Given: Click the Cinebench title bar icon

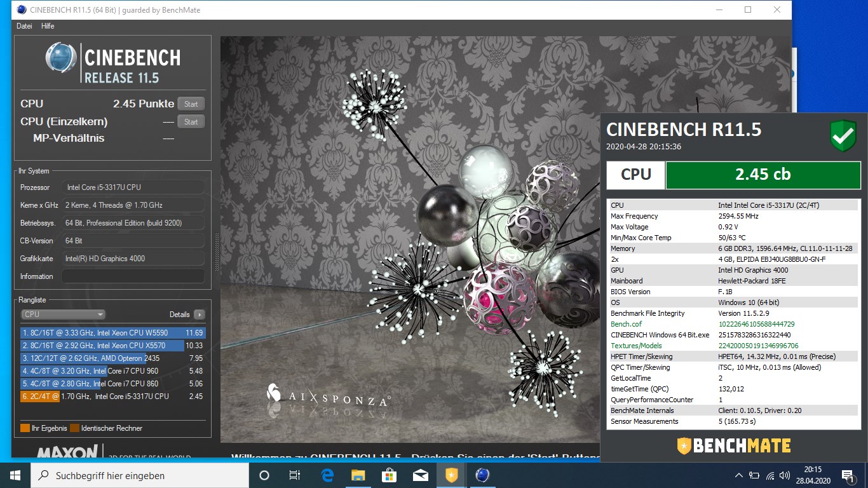Looking at the screenshot, I should pos(22,10).
